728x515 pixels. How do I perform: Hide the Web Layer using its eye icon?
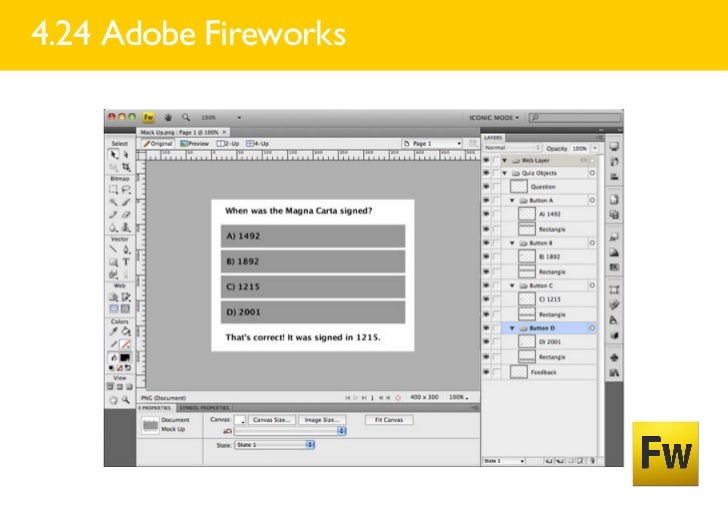pos(486,160)
